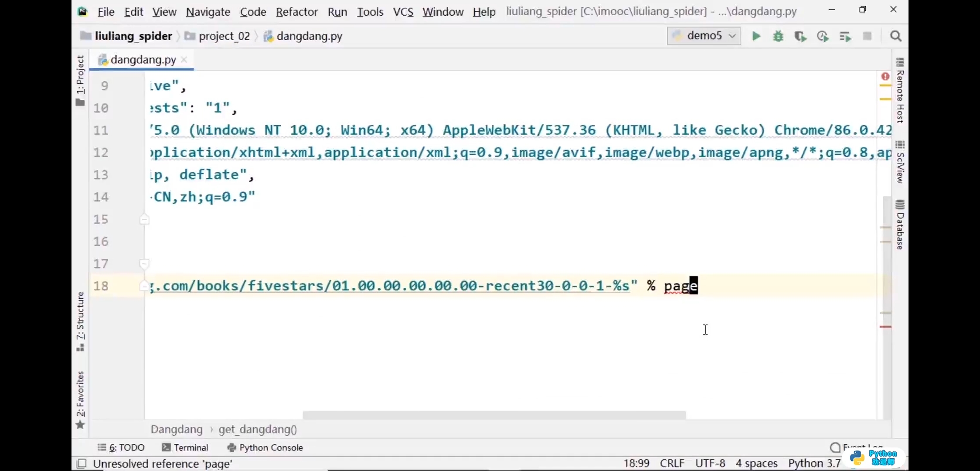
Task: Open the error indicator at editor top right
Action: coord(885,77)
